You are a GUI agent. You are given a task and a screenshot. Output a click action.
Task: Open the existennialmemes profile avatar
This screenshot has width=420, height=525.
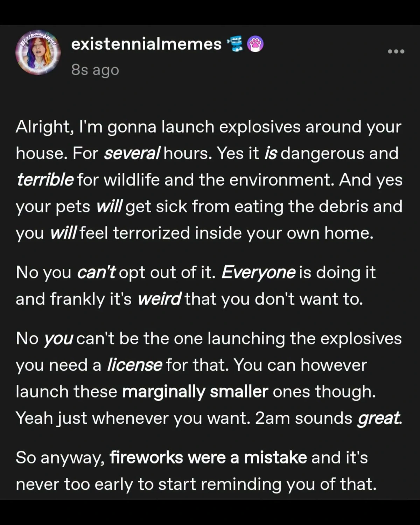(x=38, y=52)
